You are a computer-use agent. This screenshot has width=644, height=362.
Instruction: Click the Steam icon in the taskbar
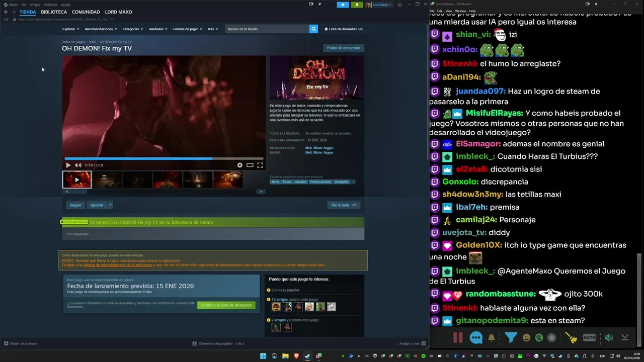tap(307, 356)
